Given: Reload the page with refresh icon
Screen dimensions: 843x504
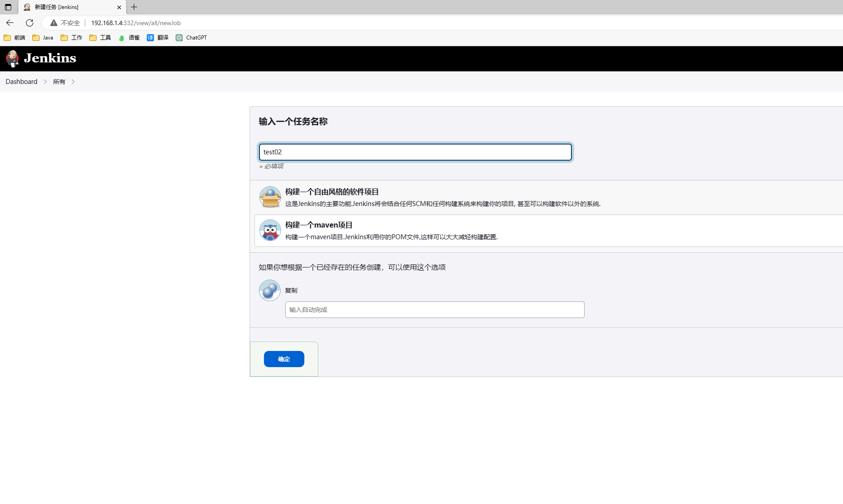Looking at the screenshot, I should click(30, 23).
